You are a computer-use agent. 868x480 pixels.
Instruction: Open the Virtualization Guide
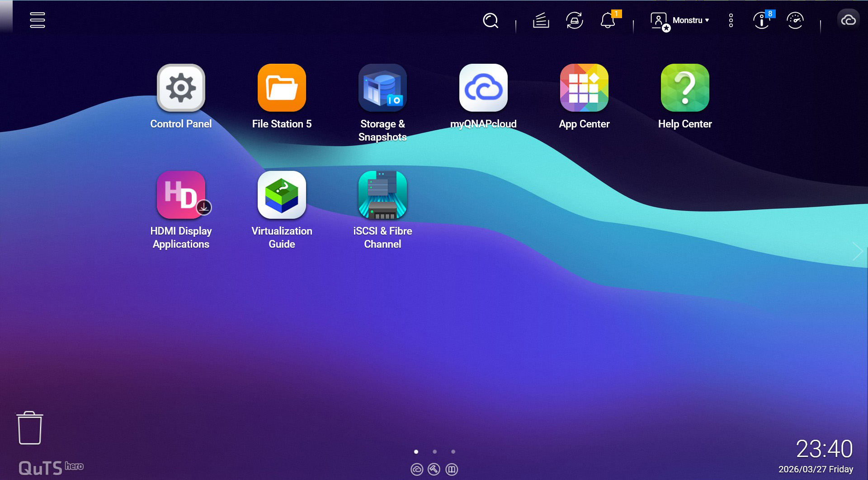[282, 195]
